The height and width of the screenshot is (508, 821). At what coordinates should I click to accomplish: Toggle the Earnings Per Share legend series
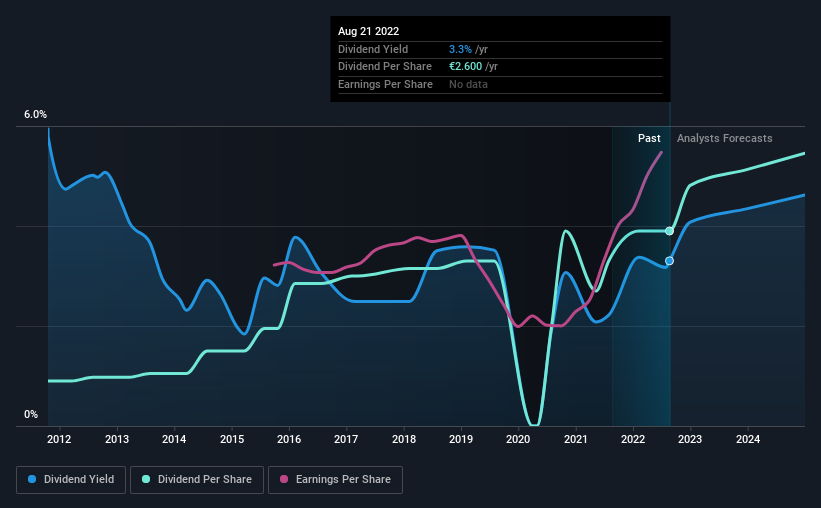pos(335,480)
